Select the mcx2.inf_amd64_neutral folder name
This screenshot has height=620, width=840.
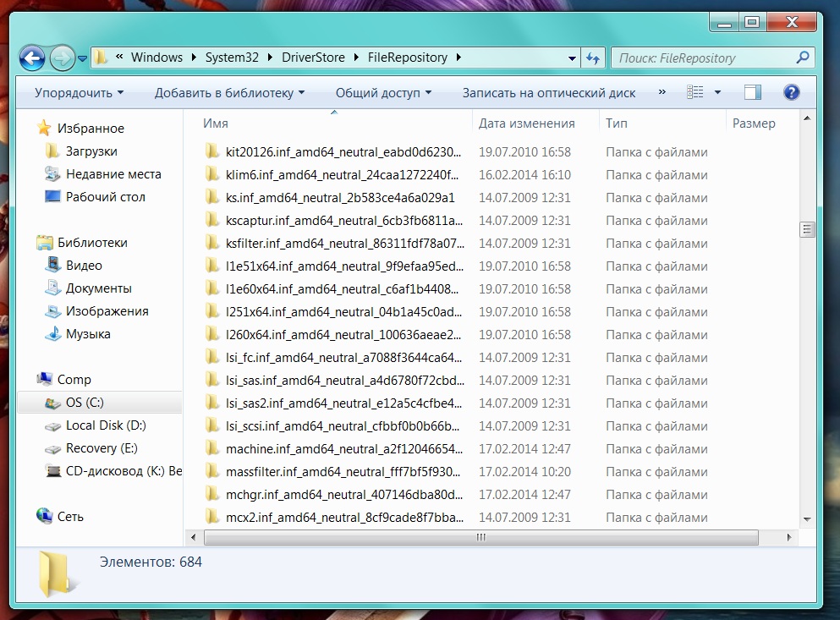344,517
